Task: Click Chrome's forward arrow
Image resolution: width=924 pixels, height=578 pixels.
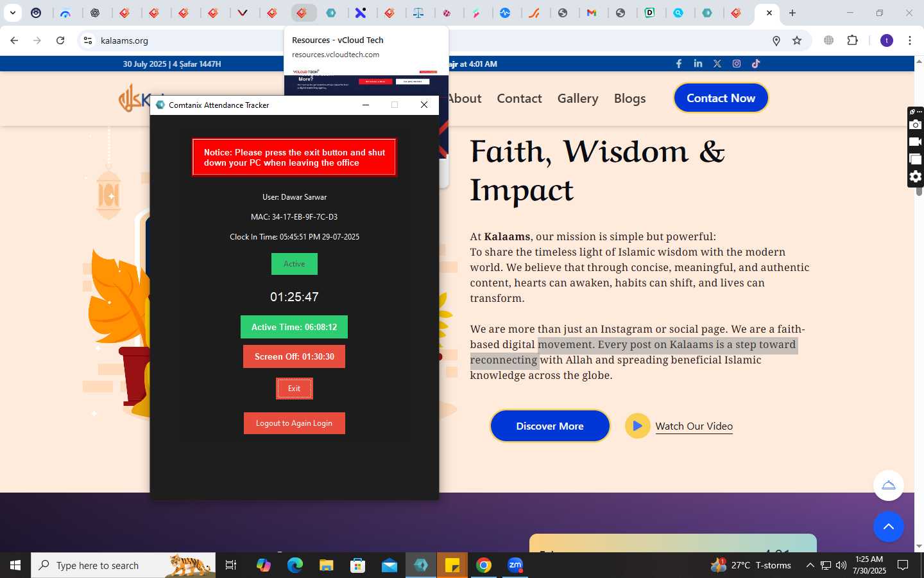Action: 37,40
